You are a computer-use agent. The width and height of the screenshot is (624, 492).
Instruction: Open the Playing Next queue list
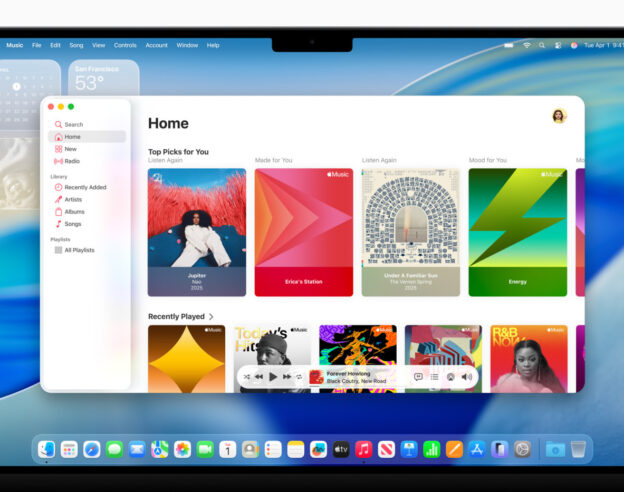pos(435,377)
